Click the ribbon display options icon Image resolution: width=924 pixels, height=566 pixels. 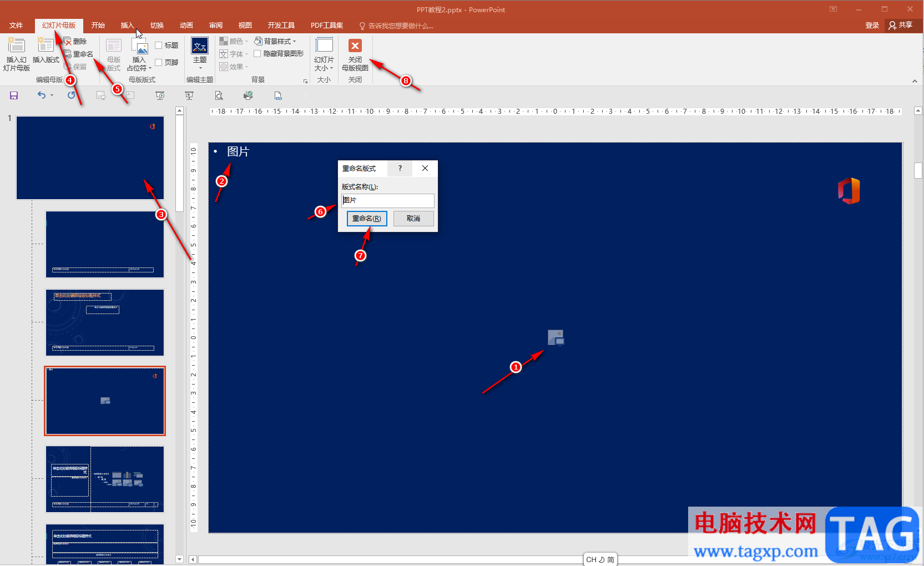point(833,9)
